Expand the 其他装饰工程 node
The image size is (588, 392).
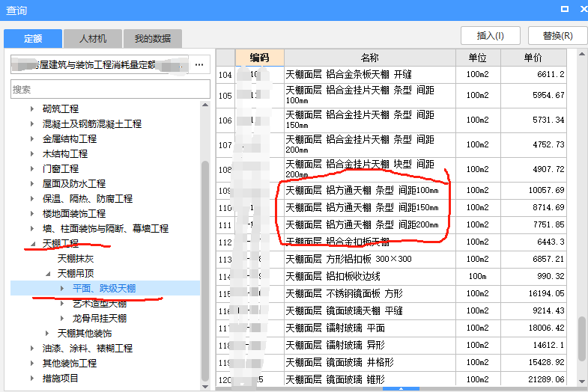pos(32,363)
